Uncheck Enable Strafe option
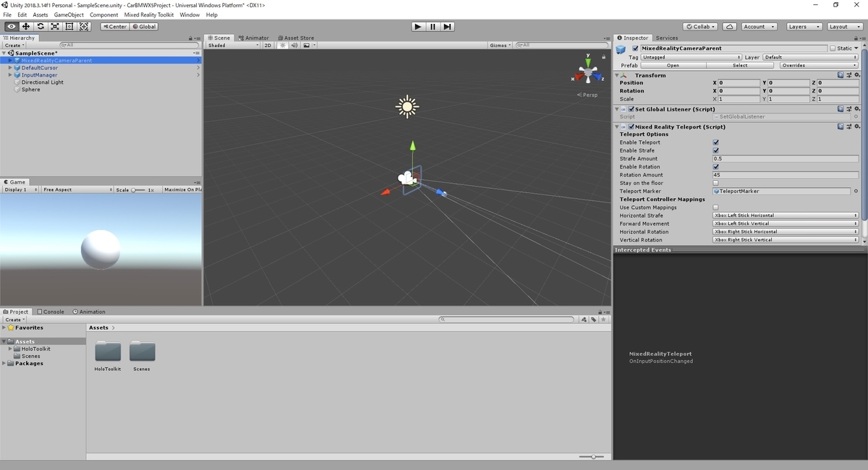The image size is (868, 470). [x=716, y=150]
